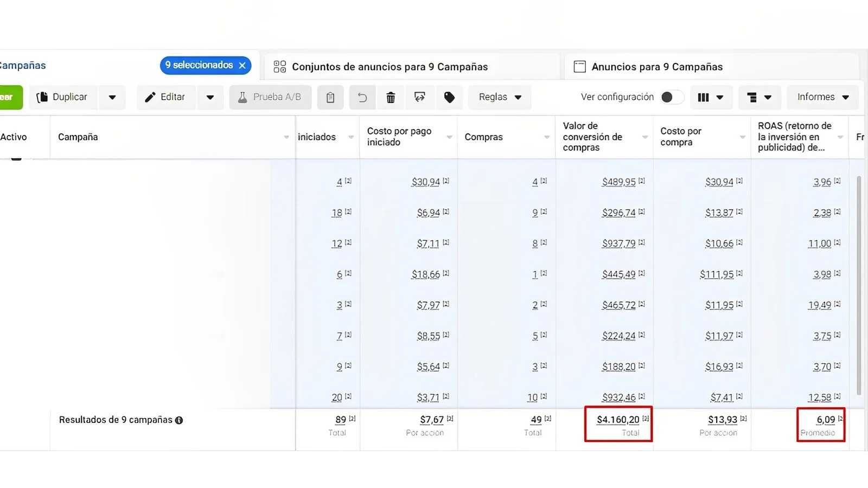Click ROAS column header

click(x=795, y=137)
